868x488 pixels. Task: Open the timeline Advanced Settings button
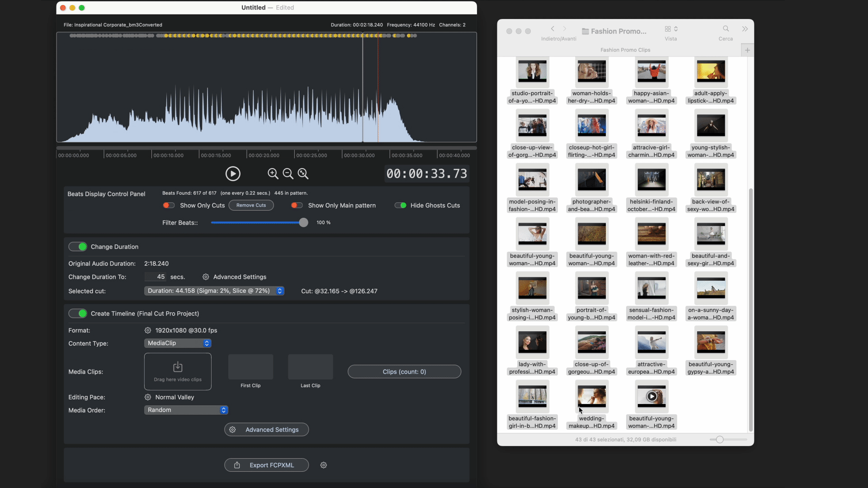[x=266, y=430]
